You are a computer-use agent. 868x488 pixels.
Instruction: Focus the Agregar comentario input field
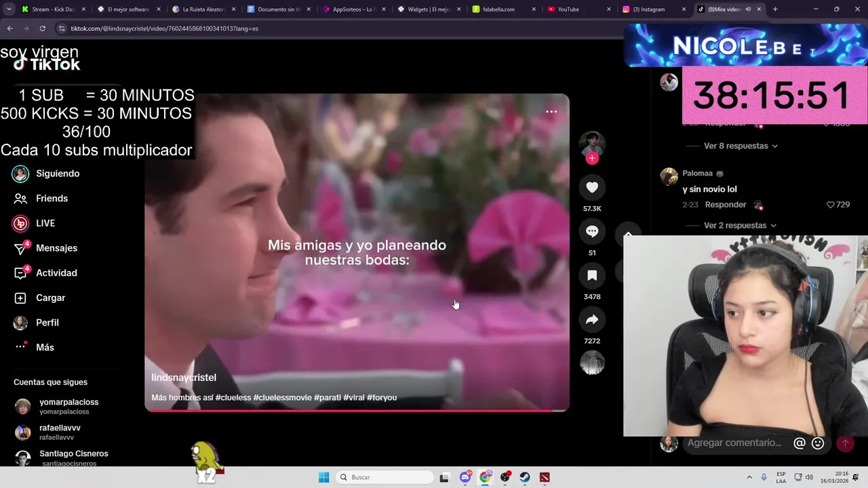point(735,443)
